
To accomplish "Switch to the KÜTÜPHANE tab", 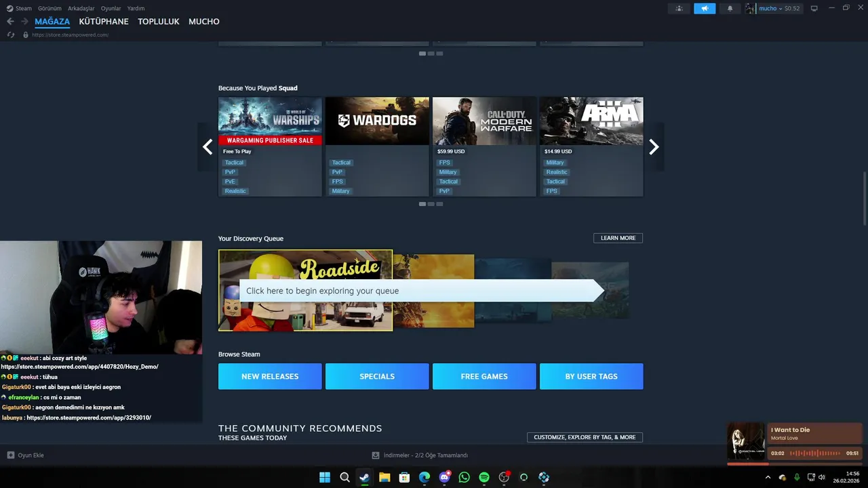I will coord(104,22).
